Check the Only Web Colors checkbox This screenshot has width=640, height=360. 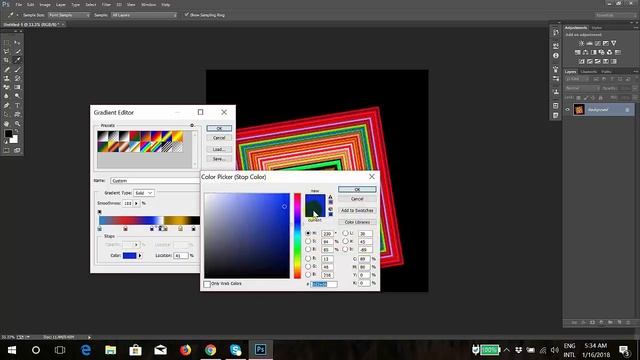207,284
